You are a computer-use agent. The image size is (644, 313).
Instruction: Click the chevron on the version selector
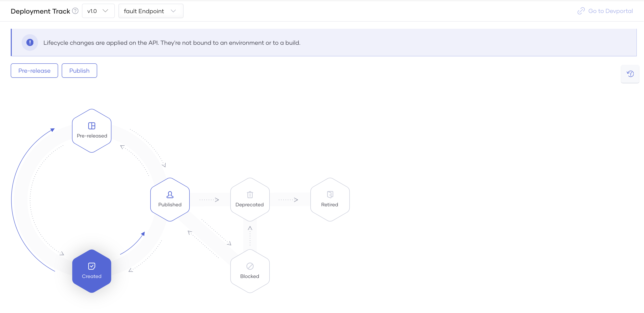(x=105, y=11)
